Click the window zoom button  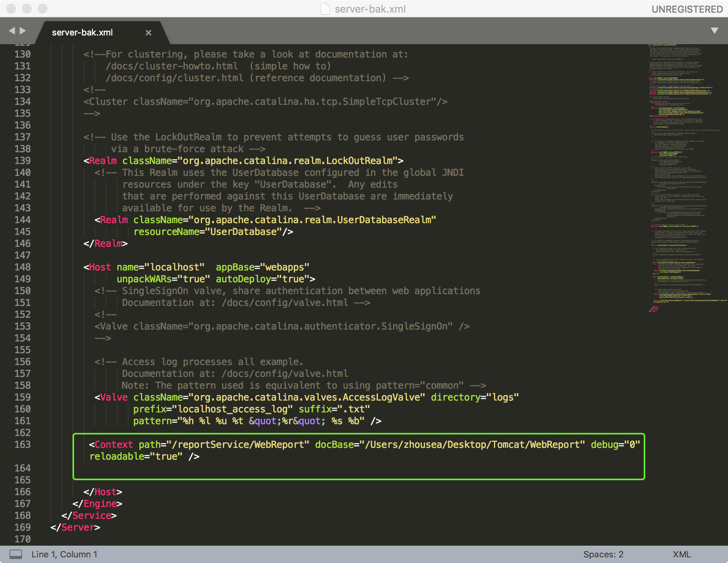tap(43, 9)
